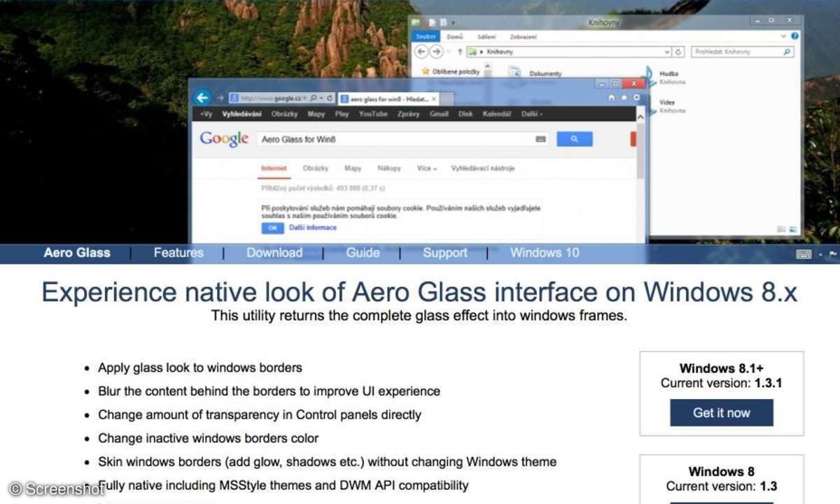Screen dimensions: 840x504
Task: Open the on-screen keyboard icon in Google's search box
Action: coord(540,139)
